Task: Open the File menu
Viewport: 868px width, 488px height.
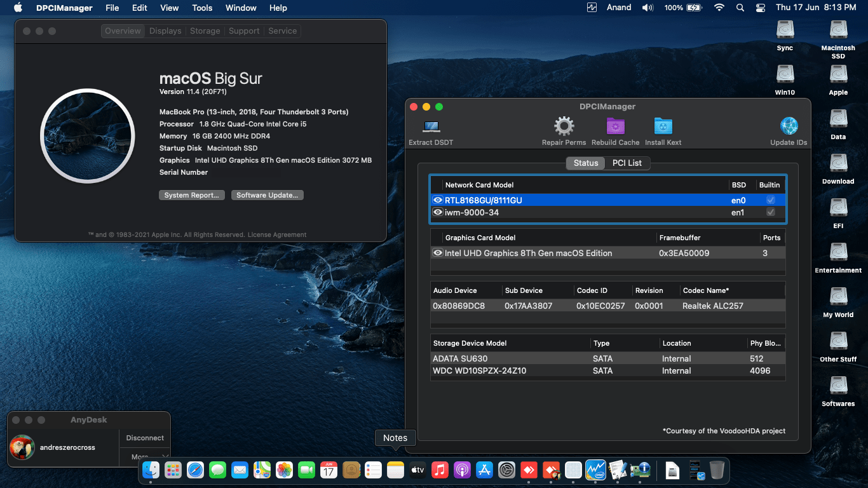Action: pos(112,8)
